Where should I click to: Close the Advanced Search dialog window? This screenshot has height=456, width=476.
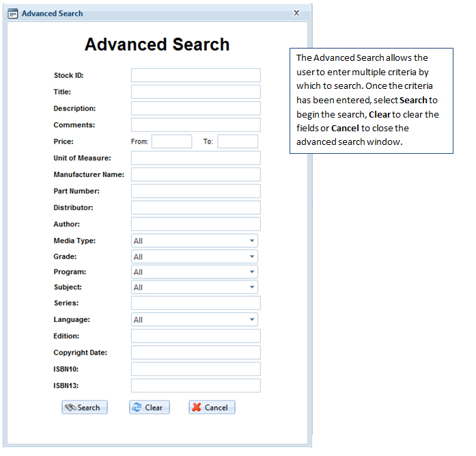tap(296, 13)
